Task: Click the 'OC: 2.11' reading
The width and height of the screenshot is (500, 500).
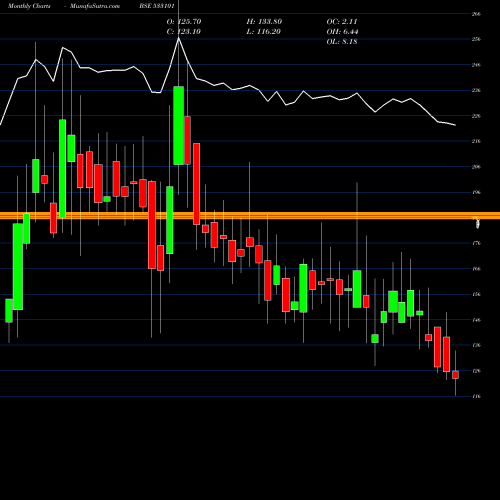Action: tap(342, 22)
